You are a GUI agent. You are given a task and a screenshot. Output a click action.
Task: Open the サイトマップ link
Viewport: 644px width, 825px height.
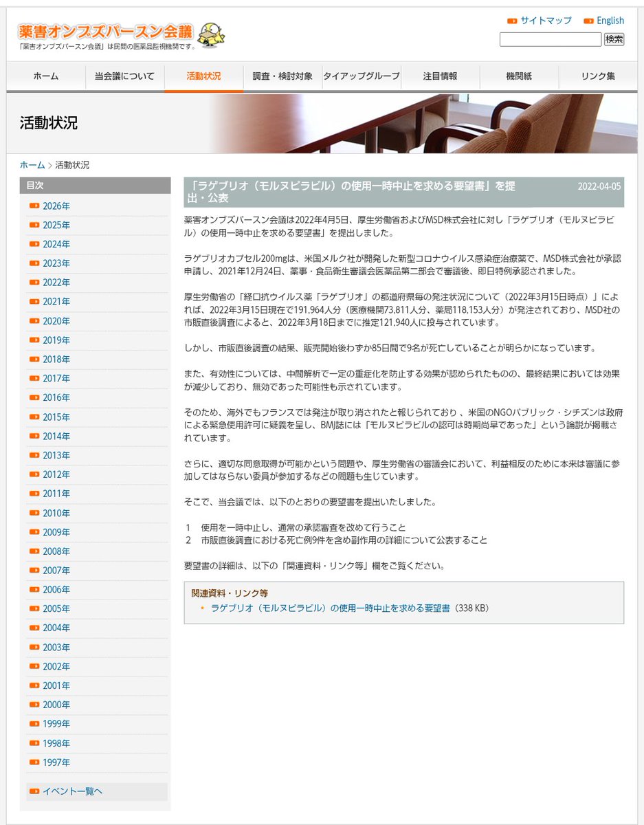(x=546, y=21)
